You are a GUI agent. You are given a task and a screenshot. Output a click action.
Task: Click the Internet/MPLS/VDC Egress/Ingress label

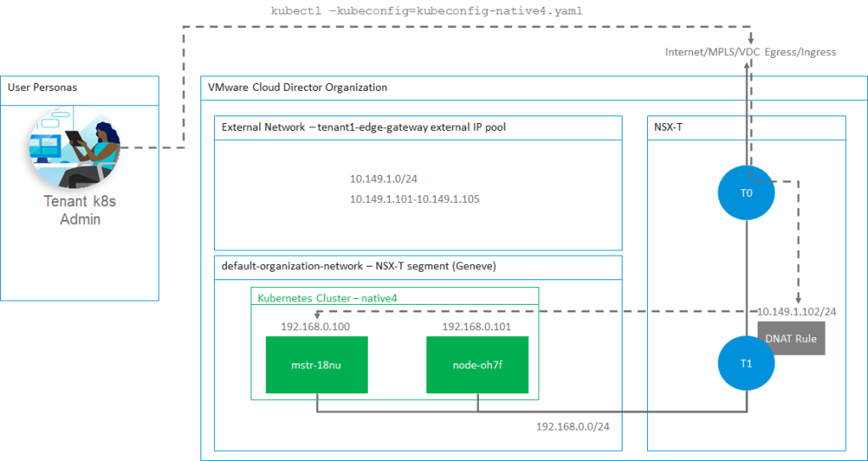click(x=750, y=52)
